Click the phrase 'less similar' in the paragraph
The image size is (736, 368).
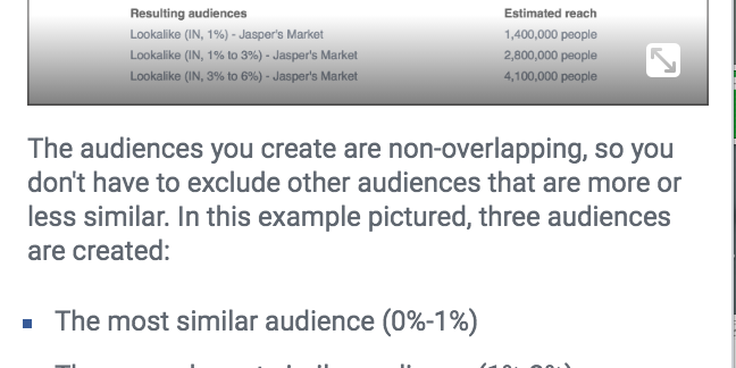point(99,217)
